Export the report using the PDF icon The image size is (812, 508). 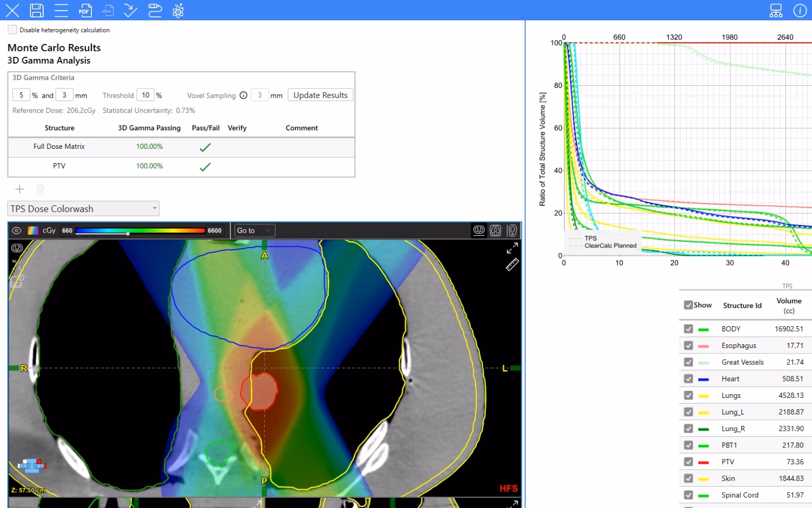[x=85, y=10]
